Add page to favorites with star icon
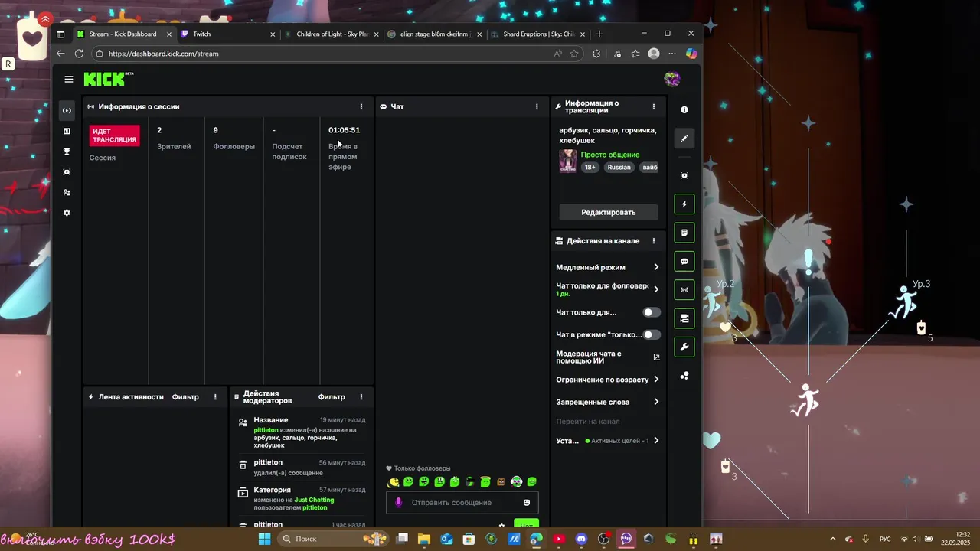980x551 pixels. point(574,54)
